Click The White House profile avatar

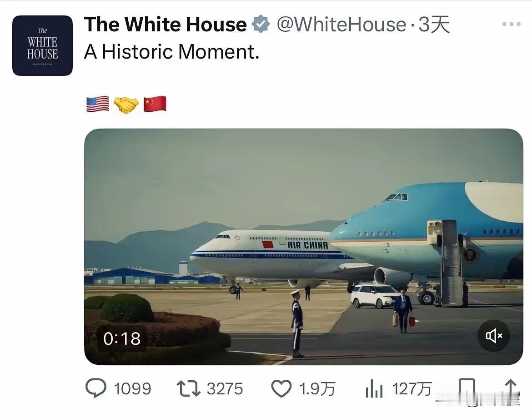coord(42,45)
